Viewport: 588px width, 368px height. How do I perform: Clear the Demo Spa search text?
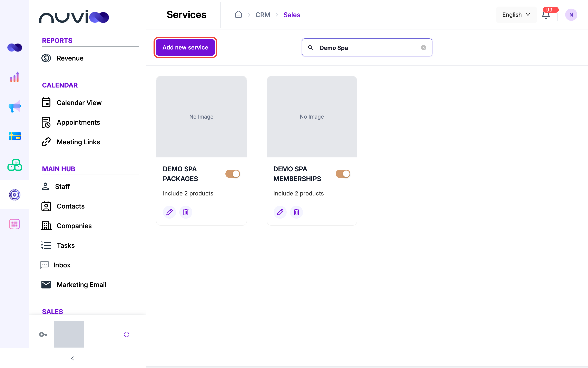click(423, 48)
